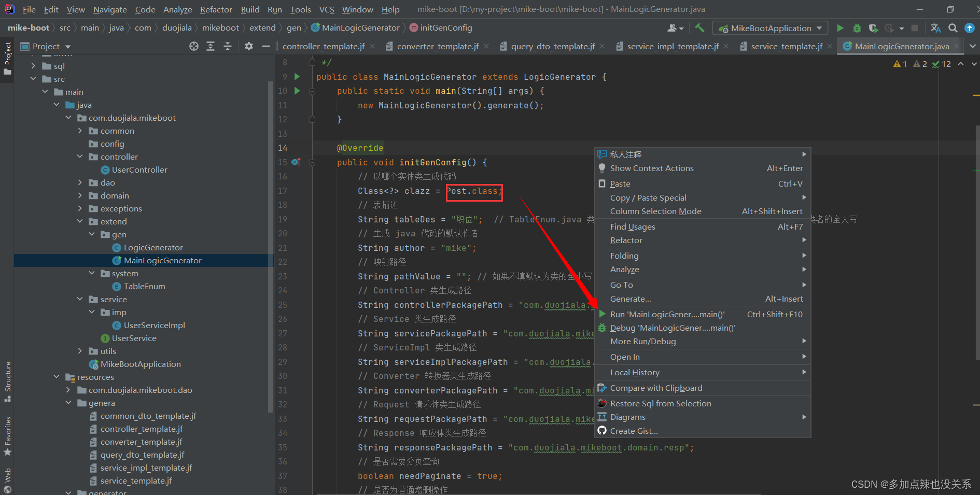Click the blue update arrow icon
Viewport: 980px width, 495px height.
pyautogui.click(x=969, y=28)
